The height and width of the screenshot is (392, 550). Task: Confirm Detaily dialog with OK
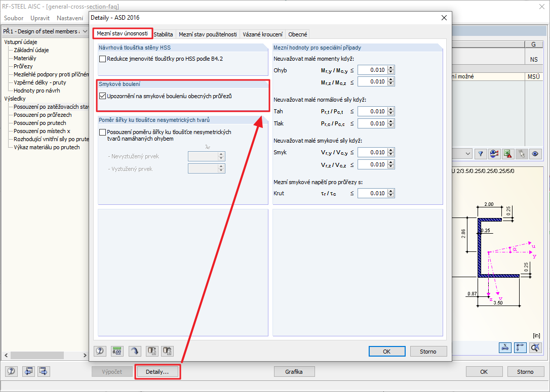point(387,352)
